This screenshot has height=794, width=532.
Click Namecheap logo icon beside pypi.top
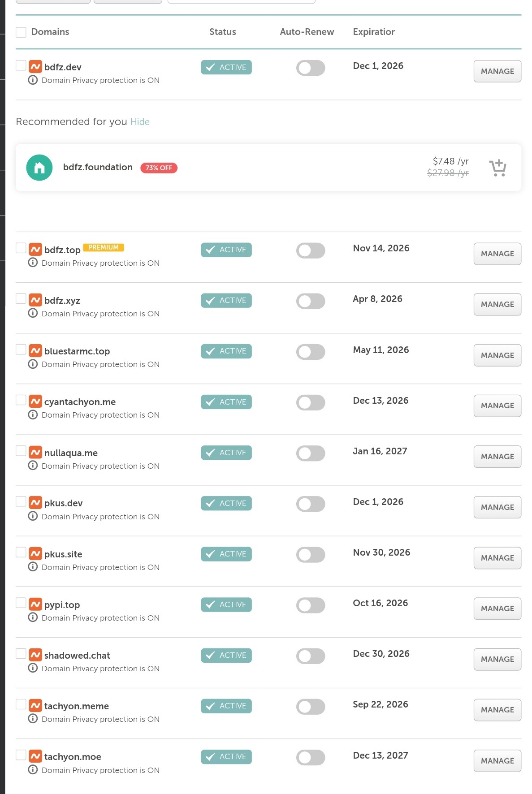pos(35,604)
